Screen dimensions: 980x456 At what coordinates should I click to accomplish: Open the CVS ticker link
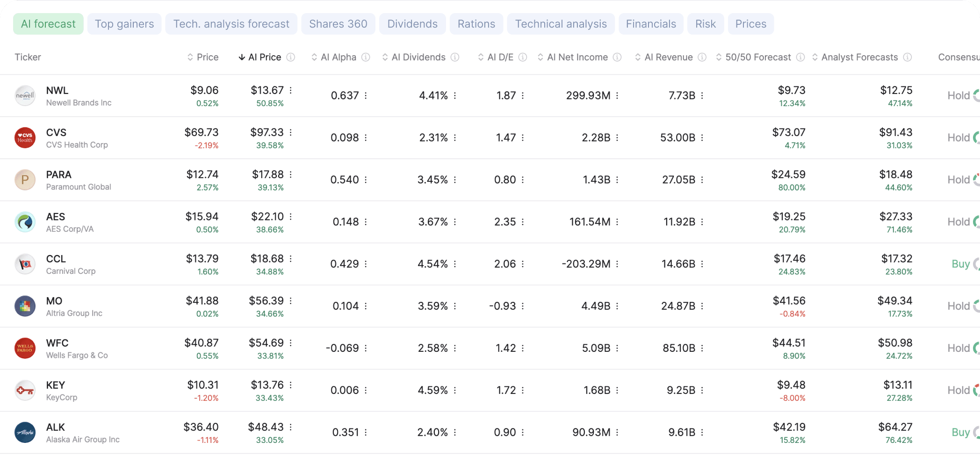56,132
